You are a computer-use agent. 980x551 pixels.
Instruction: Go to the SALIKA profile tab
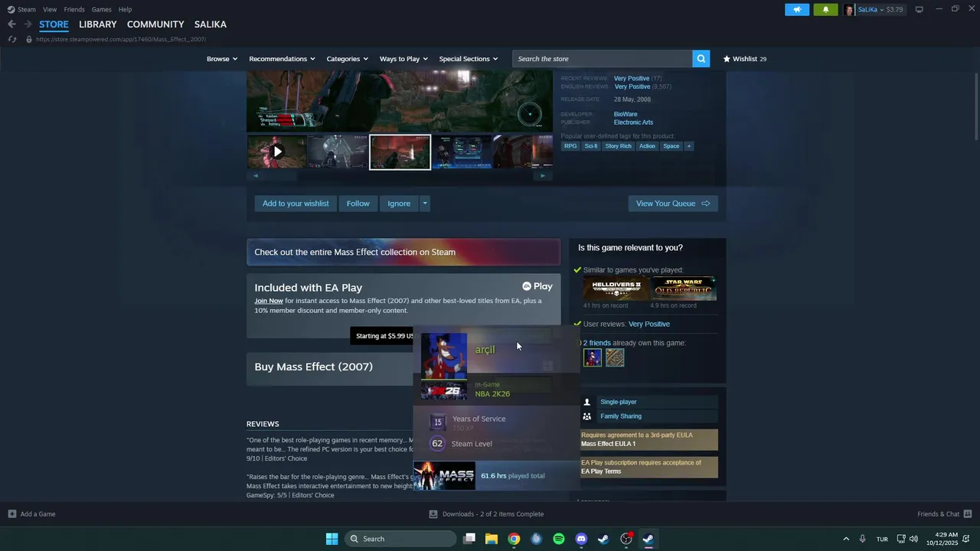click(x=211, y=24)
